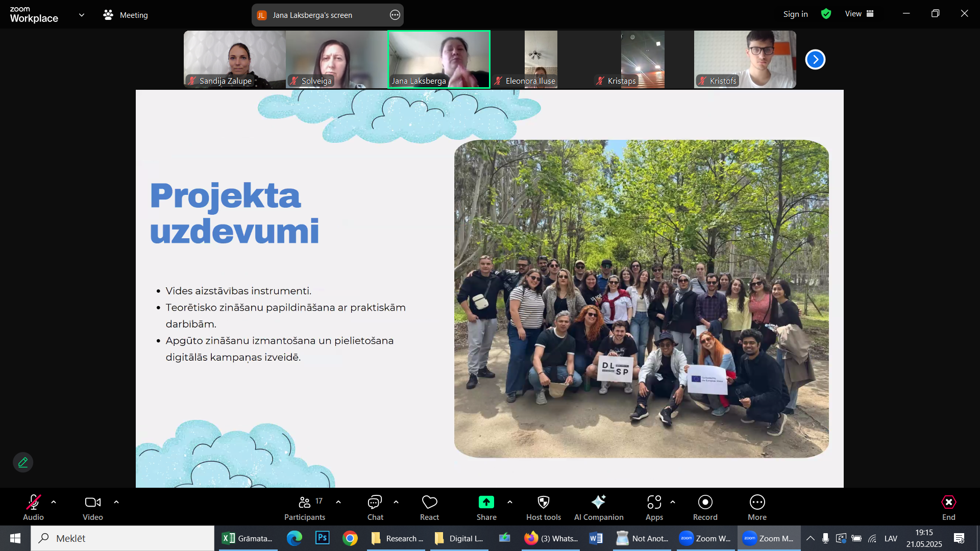Click the green annotation pencil icon
The height and width of the screenshot is (551, 980).
23,462
